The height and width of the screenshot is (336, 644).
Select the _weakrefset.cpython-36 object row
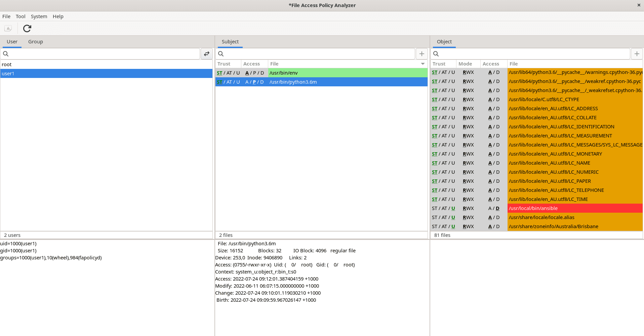(x=536, y=90)
